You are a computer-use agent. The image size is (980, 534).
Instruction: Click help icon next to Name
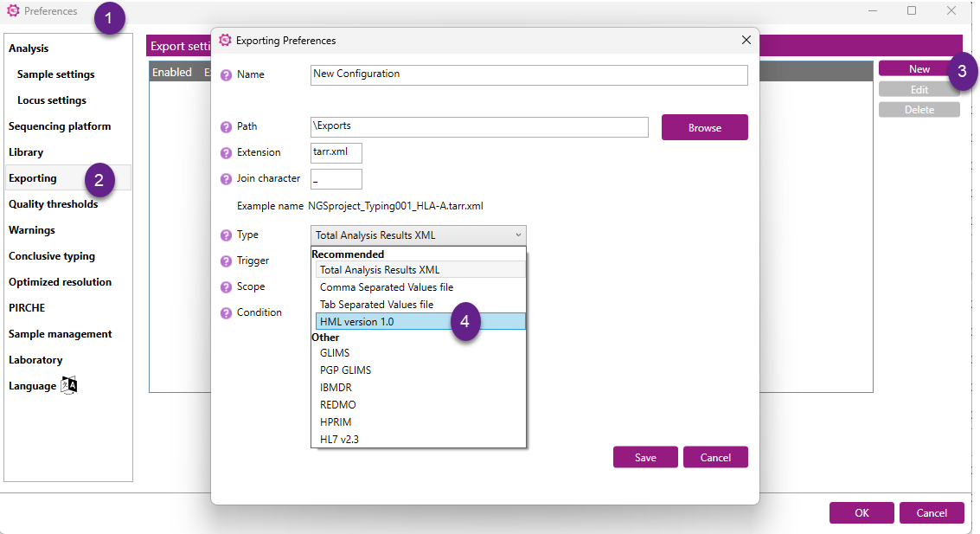(x=227, y=75)
